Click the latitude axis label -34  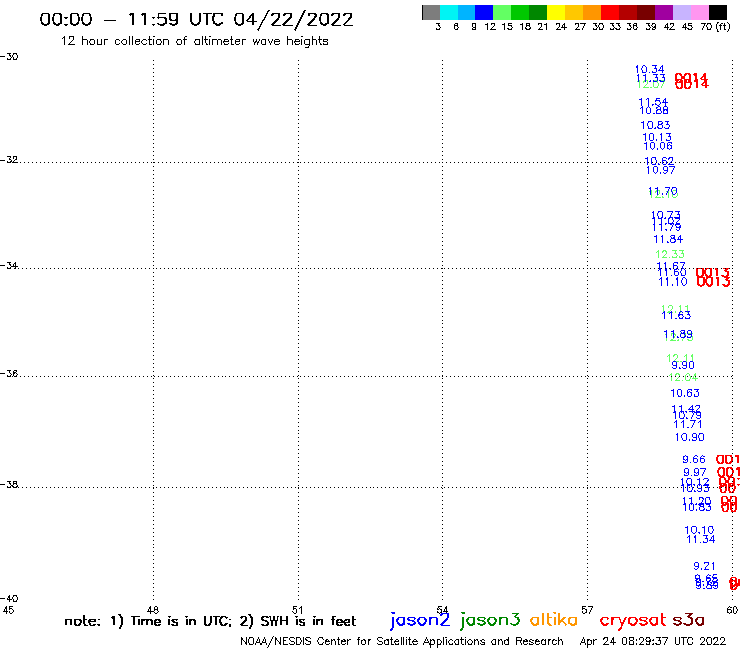(x=9, y=265)
